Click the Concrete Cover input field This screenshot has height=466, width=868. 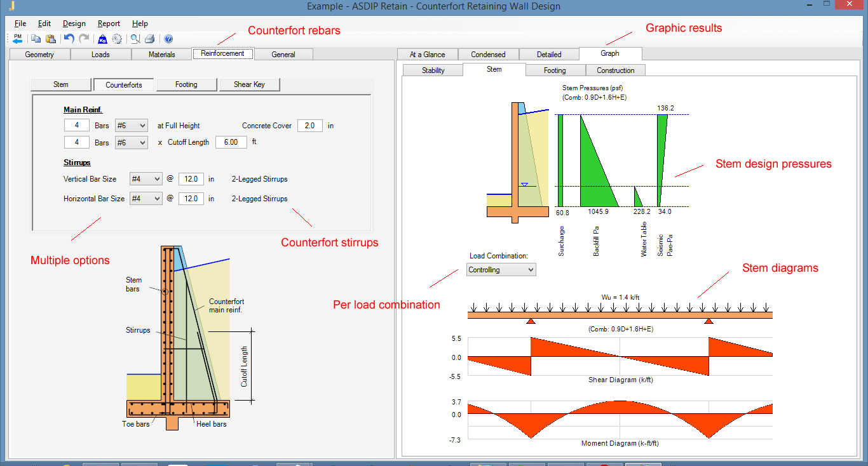[x=309, y=126]
